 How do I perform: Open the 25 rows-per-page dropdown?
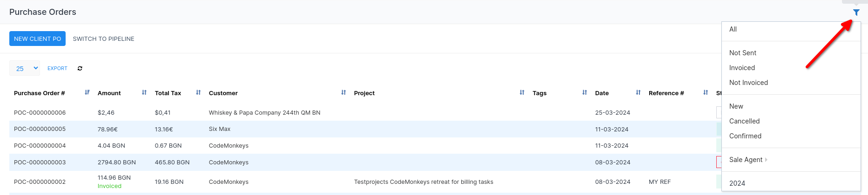[x=25, y=68]
